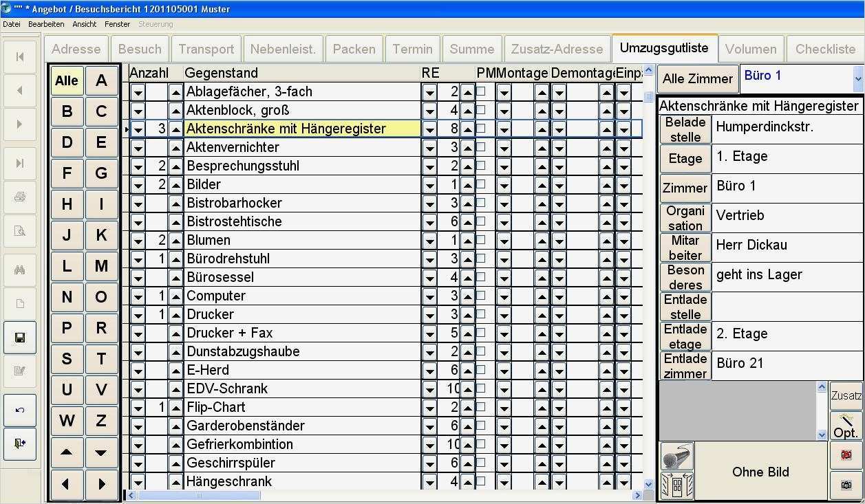
Task: Click the Save diskette icon in left toolbar
Action: [21, 337]
